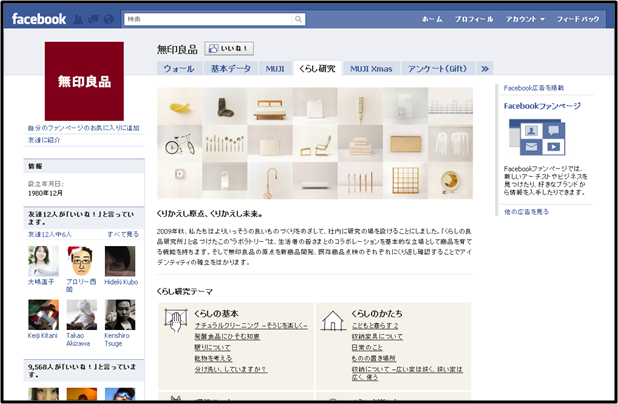Click すべて見る link in friends box
This screenshot has width=618, height=404.
[x=123, y=234]
